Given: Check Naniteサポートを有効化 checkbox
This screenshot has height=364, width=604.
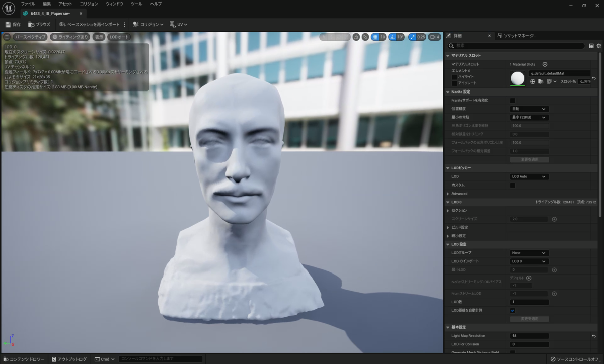Looking at the screenshot, I should [x=513, y=101].
